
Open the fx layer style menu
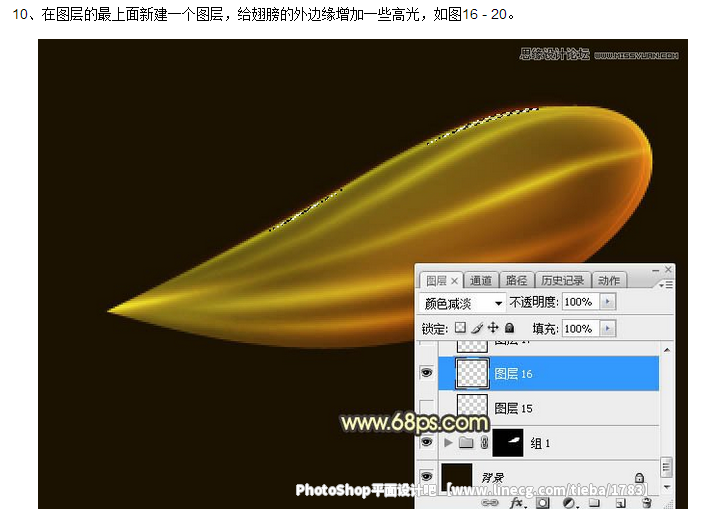coord(518,503)
